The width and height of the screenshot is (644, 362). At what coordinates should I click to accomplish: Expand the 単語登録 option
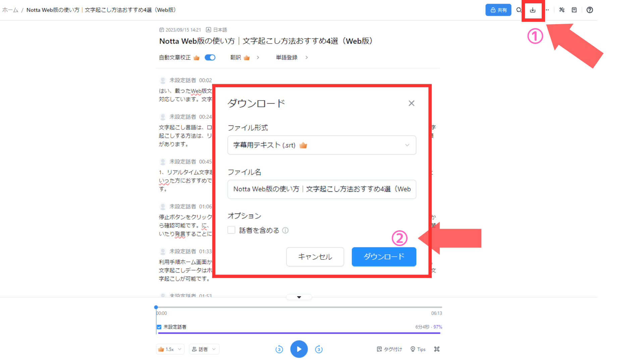(307, 58)
